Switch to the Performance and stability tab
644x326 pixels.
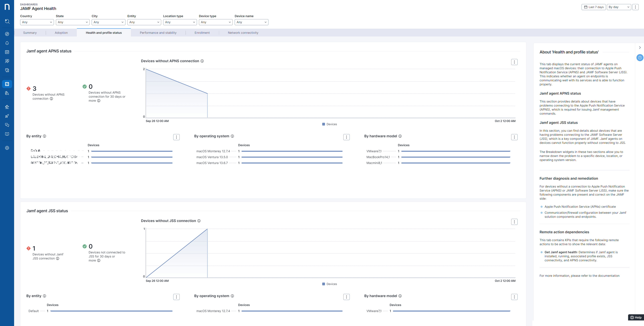(x=158, y=33)
